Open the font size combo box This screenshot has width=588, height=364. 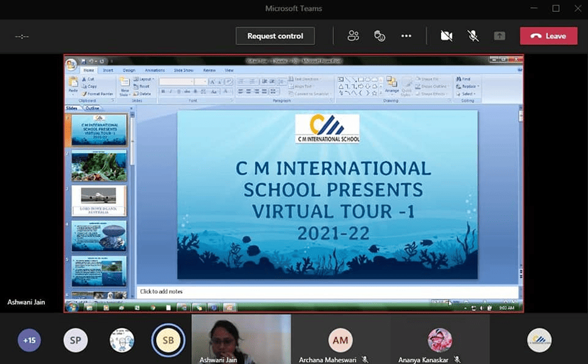point(201,82)
